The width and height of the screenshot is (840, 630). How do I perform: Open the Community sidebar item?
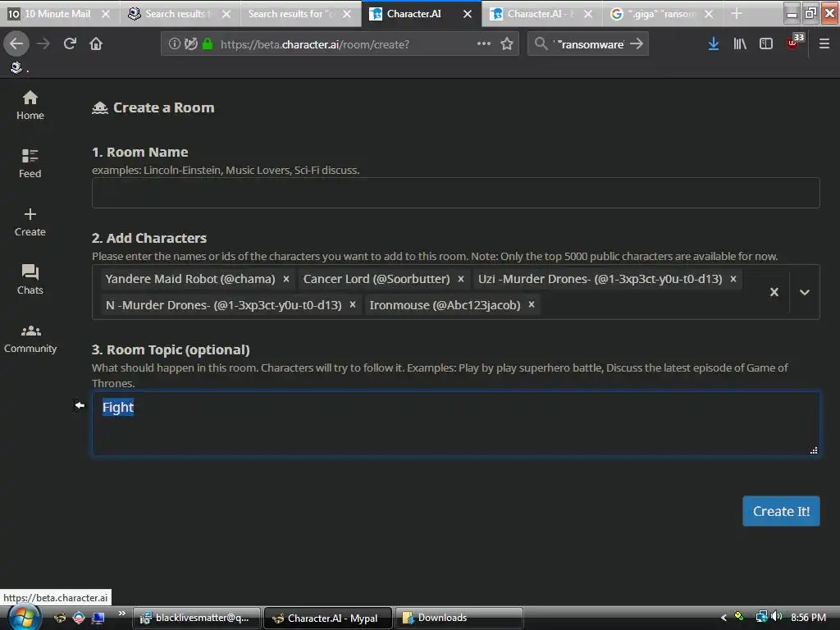tap(30, 339)
